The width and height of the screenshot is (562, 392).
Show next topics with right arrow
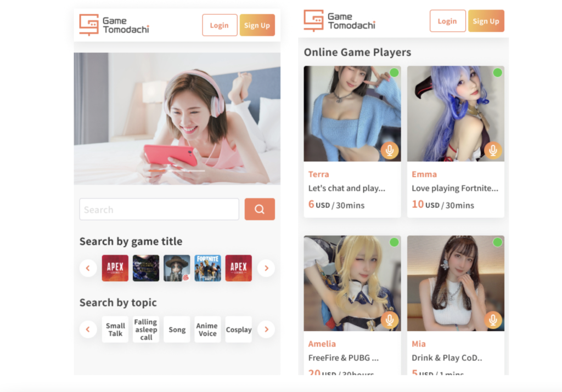[266, 329]
